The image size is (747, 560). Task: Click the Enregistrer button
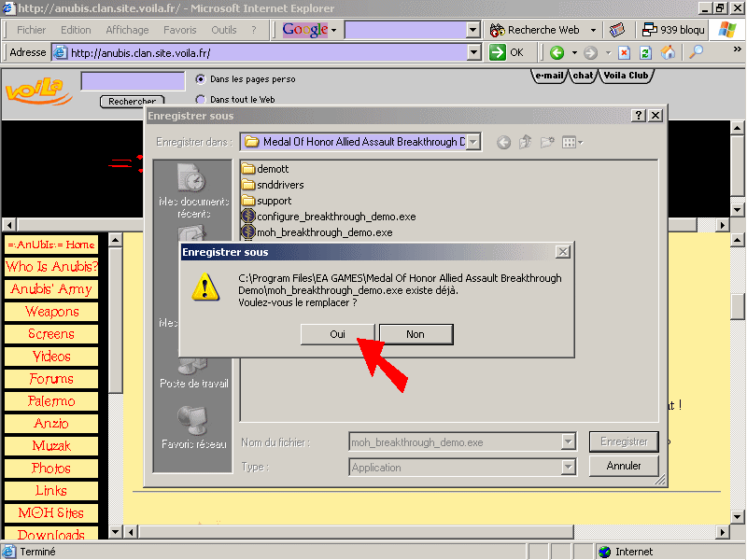(624, 441)
